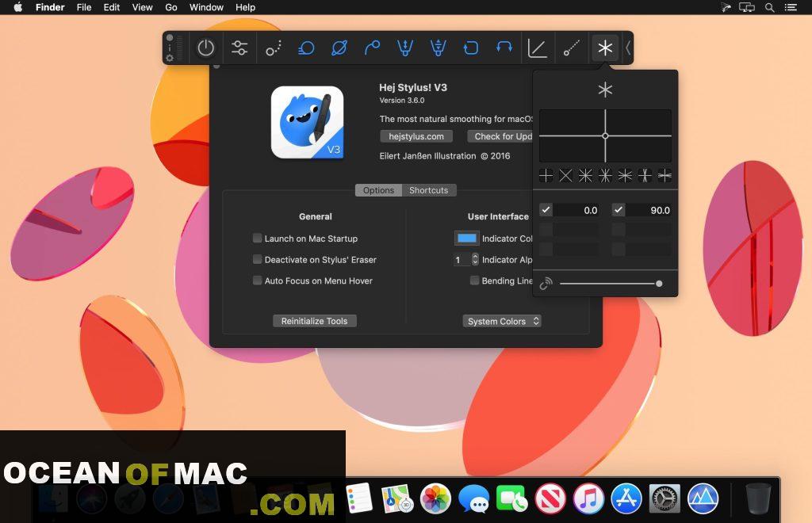Click the Indicator Alpha stepper arrows
Screen dimensions: 812x523
click(475, 259)
